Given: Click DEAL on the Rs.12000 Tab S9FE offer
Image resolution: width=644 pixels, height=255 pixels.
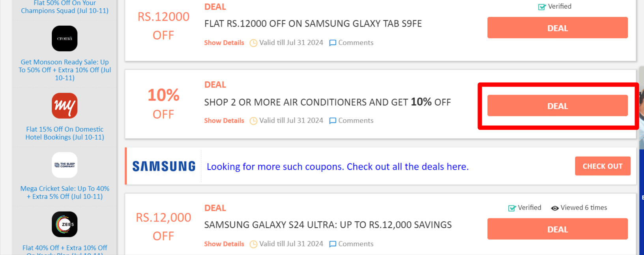Looking at the screenshot, I should click(557, 28).
